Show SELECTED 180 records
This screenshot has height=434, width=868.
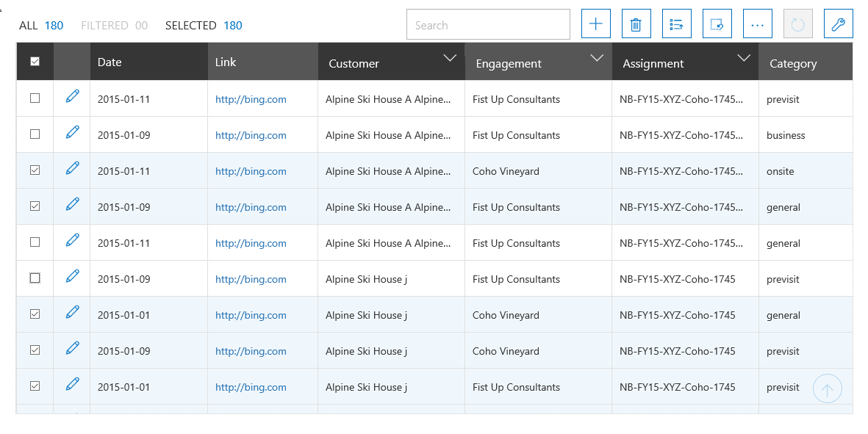tap(204, 26)
